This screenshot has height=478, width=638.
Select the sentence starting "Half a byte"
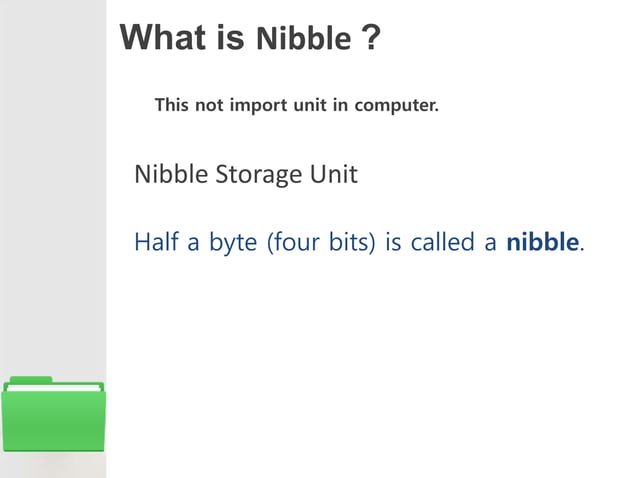pos(359,242)
